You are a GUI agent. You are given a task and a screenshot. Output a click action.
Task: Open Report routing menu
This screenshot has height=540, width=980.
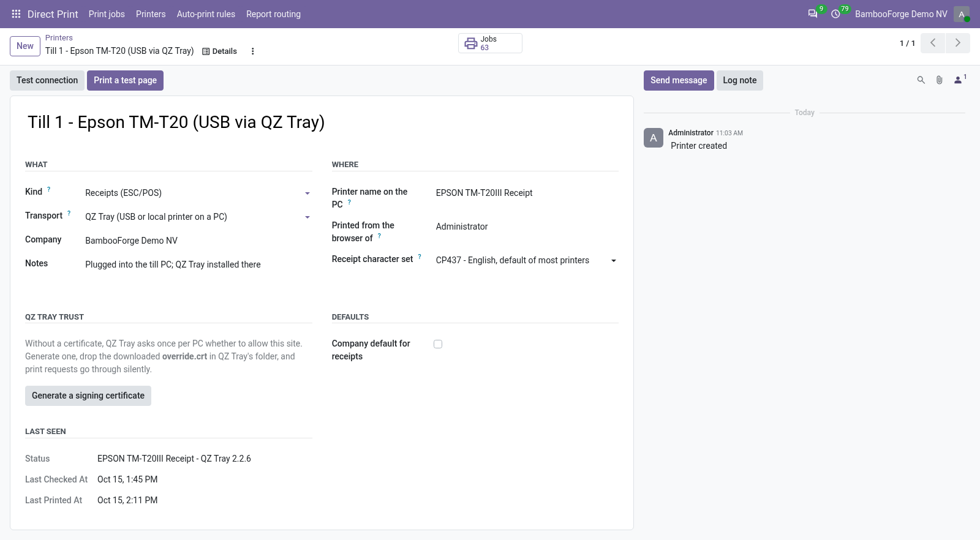pyautogui.click(x=273, y=14)
